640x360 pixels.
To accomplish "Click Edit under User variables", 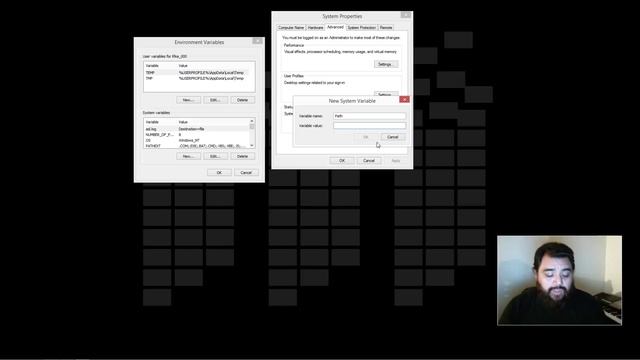I will 215,100.
